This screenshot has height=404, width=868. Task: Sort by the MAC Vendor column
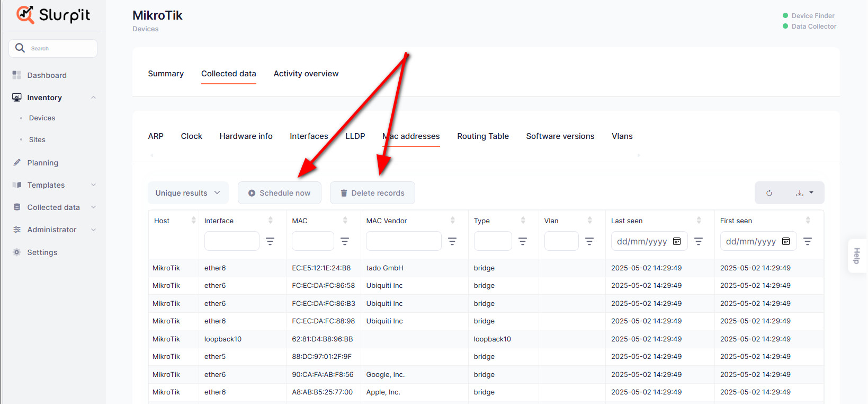(453, 221)
